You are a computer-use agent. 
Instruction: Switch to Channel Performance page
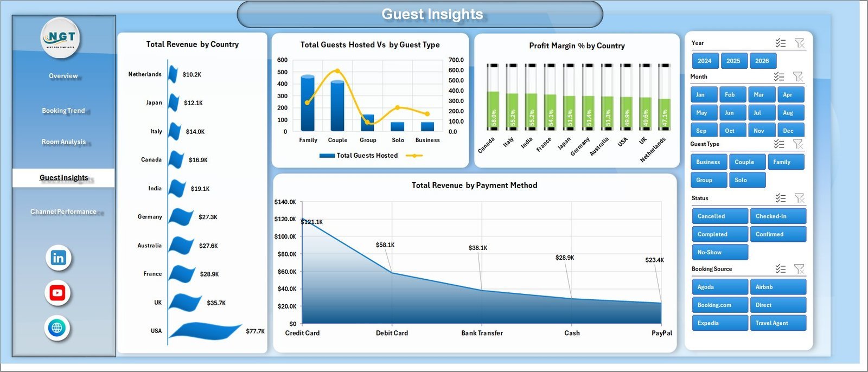point(63,211)
